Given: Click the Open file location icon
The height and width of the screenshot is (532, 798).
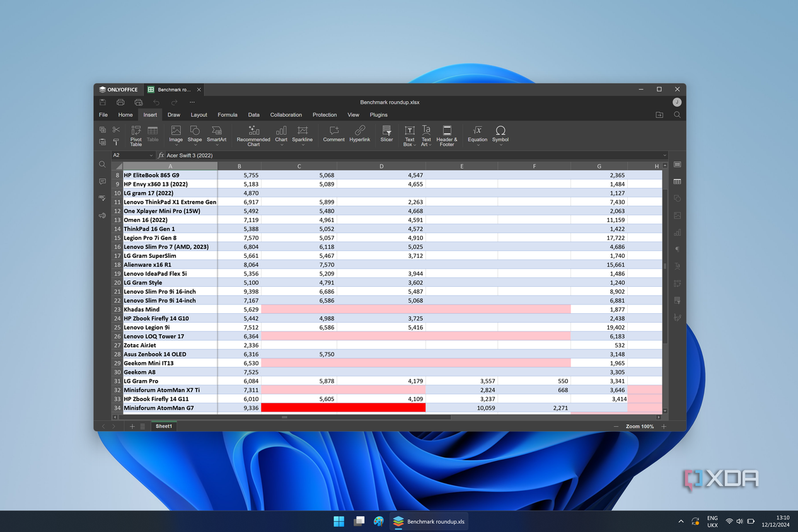Looking at the screenshot, I should (659, 115).
